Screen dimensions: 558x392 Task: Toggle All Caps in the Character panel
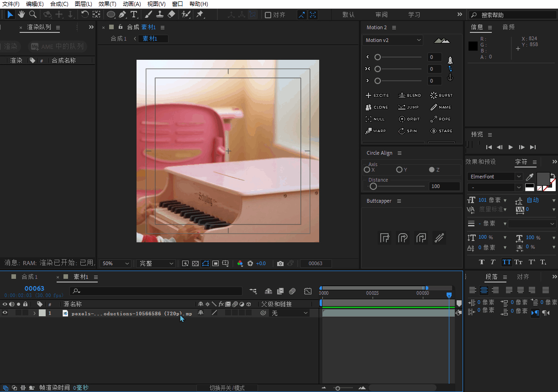507,262
